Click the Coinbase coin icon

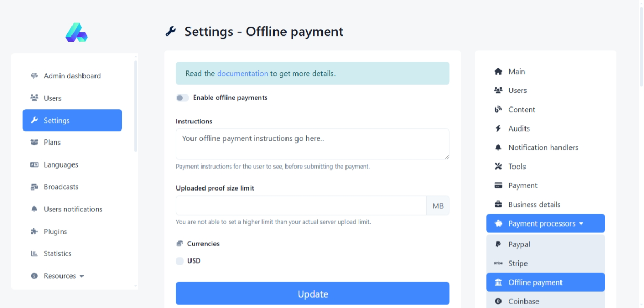pos(498,301)
